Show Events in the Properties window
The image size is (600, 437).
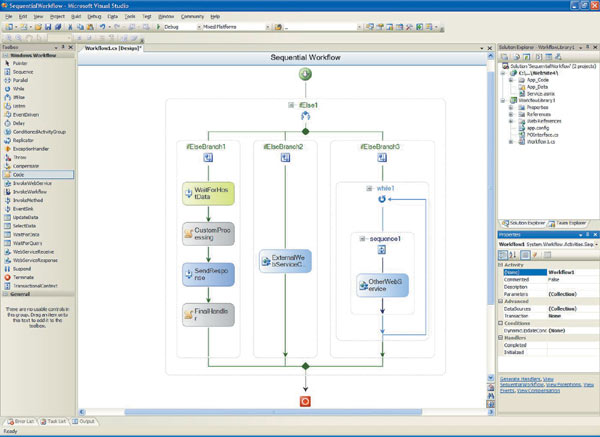coord(535,254)
